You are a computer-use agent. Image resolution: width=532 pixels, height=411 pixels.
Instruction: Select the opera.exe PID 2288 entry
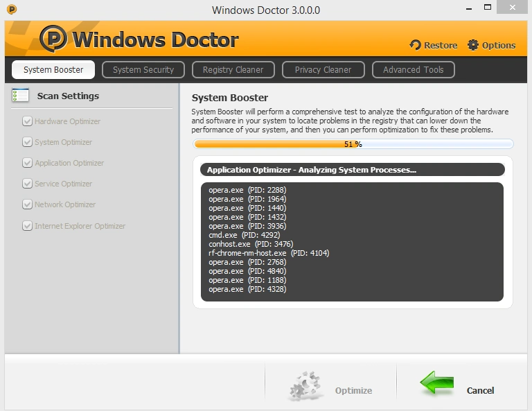pyautogui.click(x=247, y=190)
